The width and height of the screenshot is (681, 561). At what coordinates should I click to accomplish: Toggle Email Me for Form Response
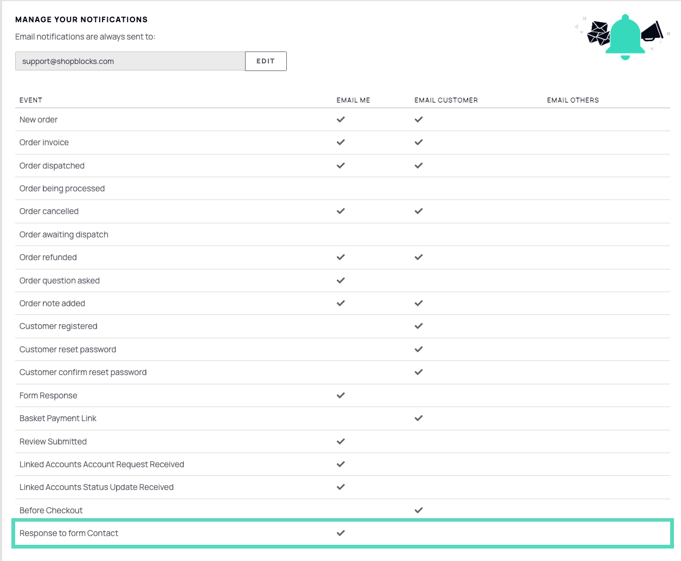[x=341, y=395]
